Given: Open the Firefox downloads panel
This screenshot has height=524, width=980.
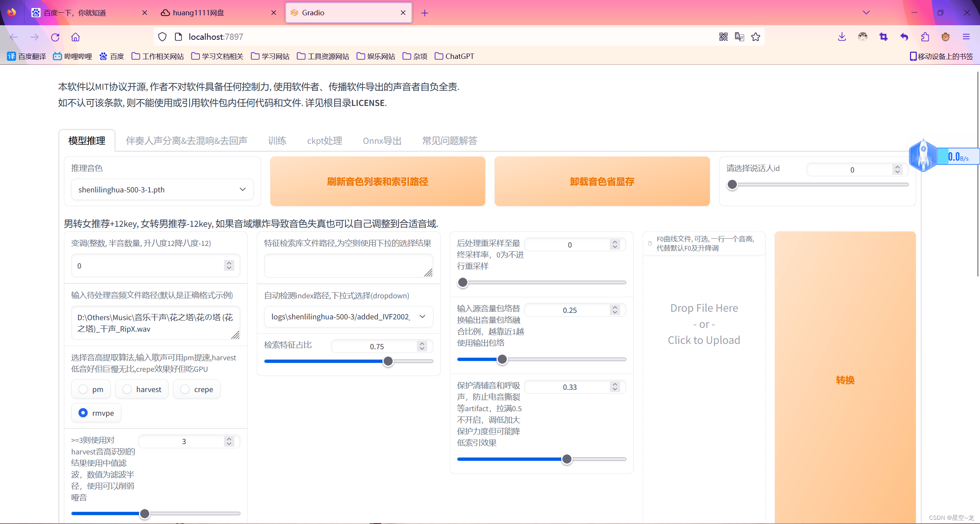Looking at the screenshot, I should pos(842,37).
